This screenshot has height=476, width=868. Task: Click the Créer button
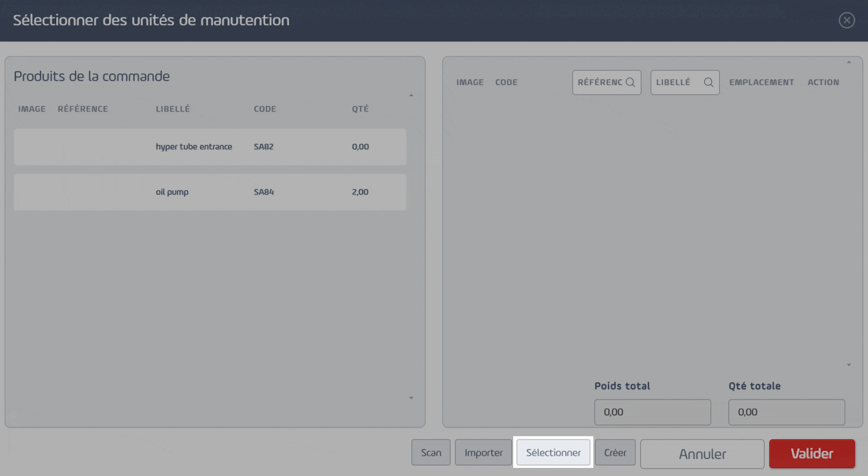(615, 452)
